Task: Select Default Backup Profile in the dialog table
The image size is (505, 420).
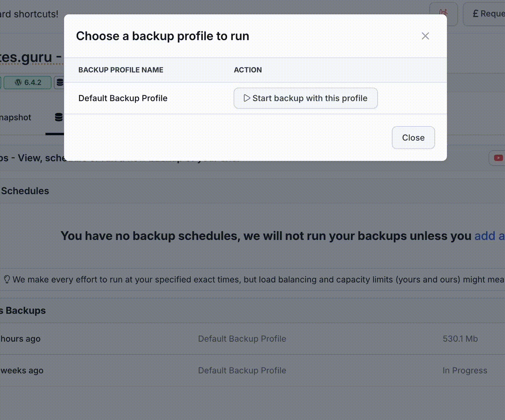Action: (123, 98)
